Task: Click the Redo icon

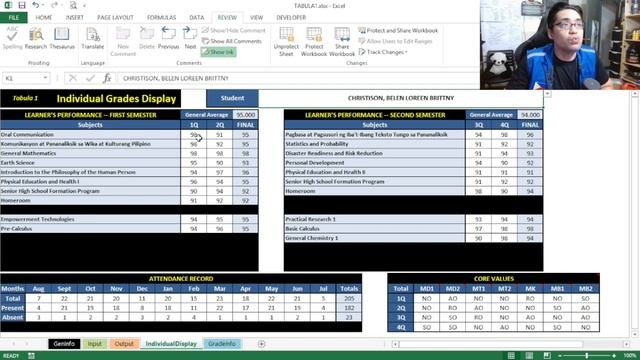Action: point(54,5)
